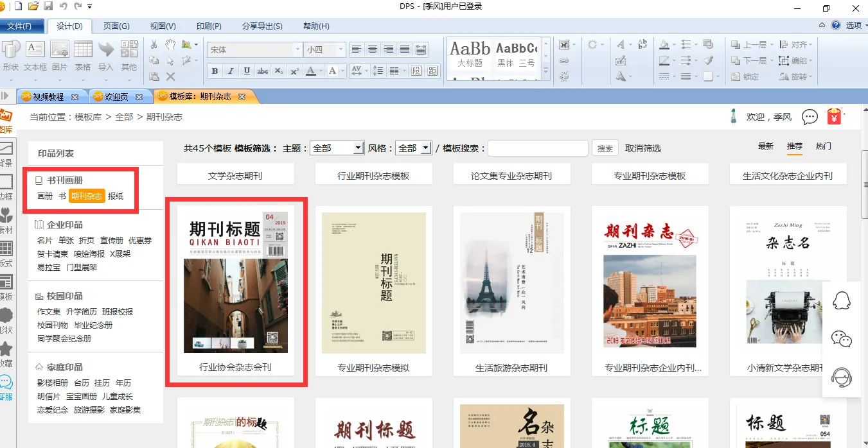Open the 行业协会杂志会刊 template thumbnail
Image resolution: width=868 pixels, height=448 pixels.
pyautogui.click(x=236, y=282)
